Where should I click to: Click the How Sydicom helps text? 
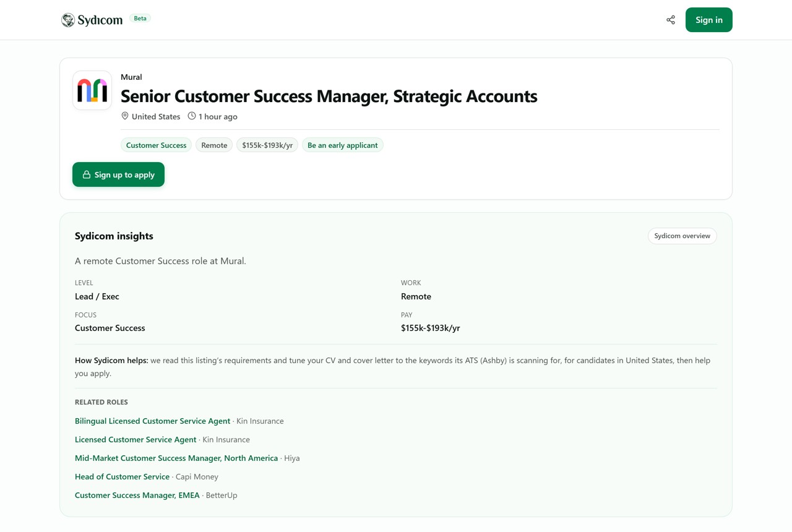pos(111,360)
